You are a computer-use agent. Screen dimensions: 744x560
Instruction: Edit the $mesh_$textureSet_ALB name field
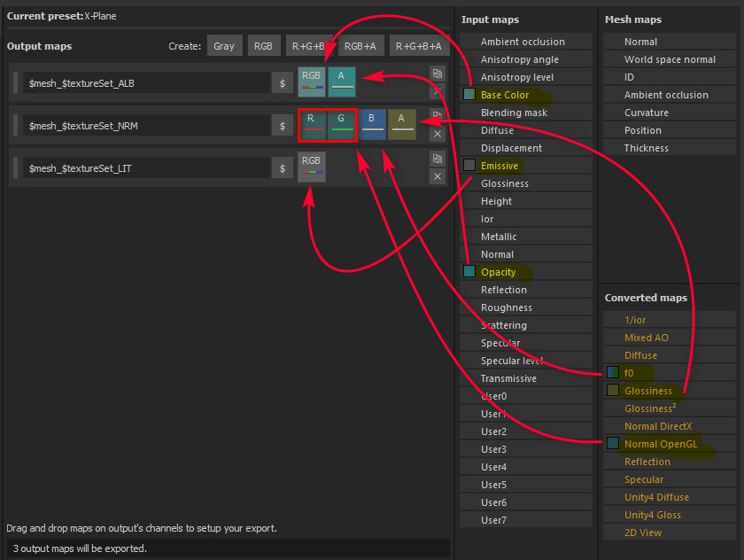coord(147,83)
